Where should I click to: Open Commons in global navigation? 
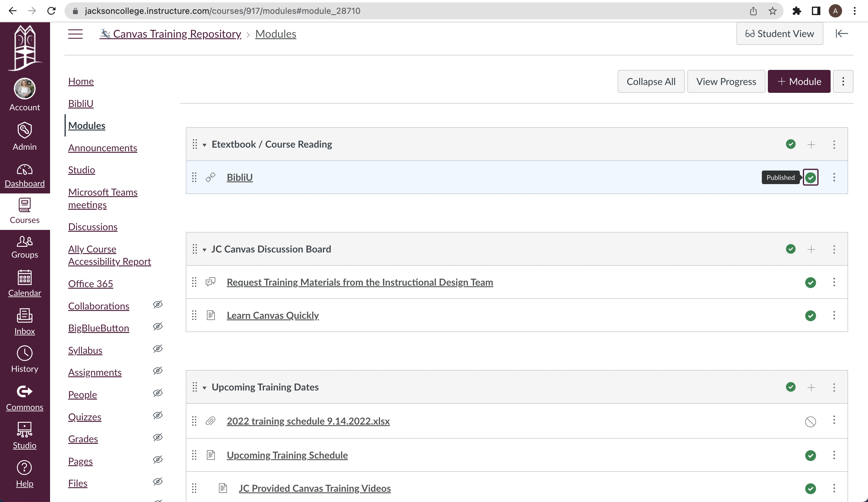tap(24, 398)
